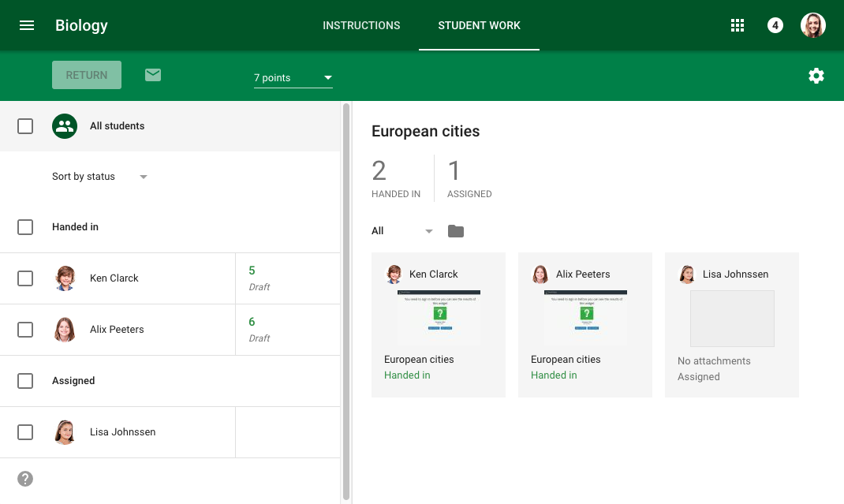Open the Drive folder icon

[x=456, y=231]
